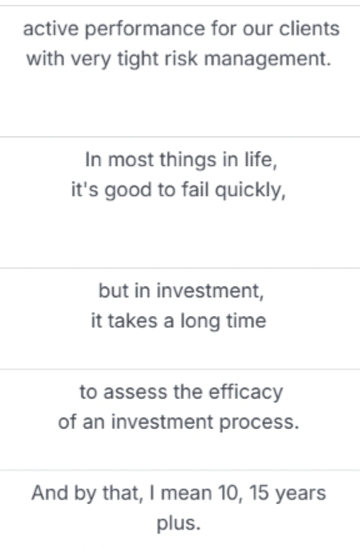Screen dimensions: 360x547
Task: Select the "to assess the efficacy" line
Action: 181,392
